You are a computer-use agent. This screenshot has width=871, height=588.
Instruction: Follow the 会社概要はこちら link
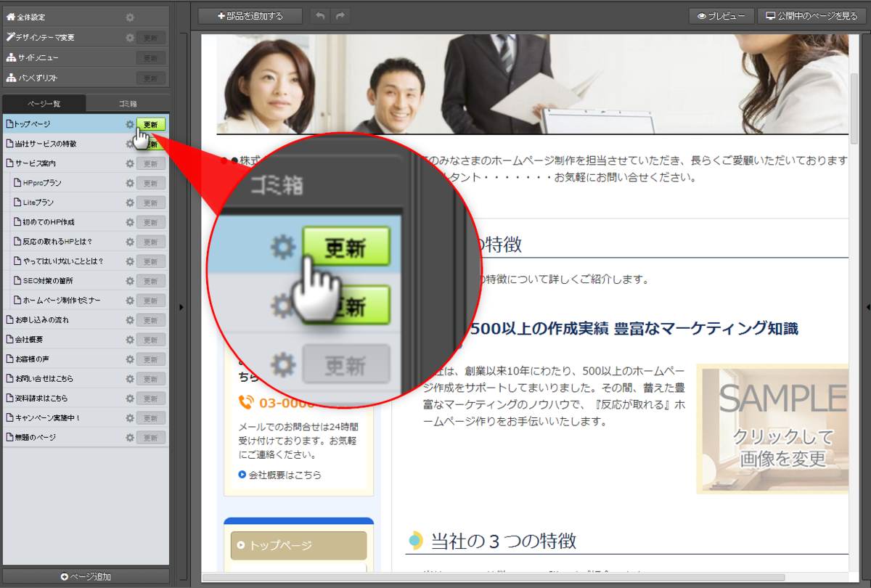tap(285, 475)
